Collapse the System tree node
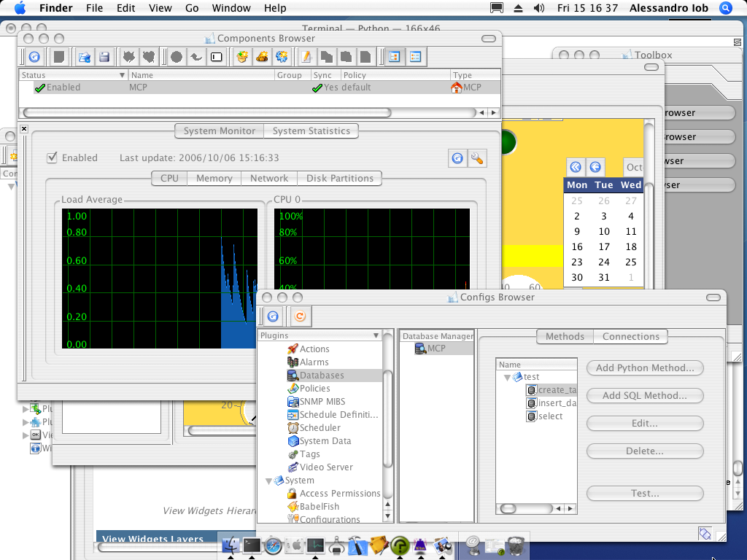 tap(269, 481)
